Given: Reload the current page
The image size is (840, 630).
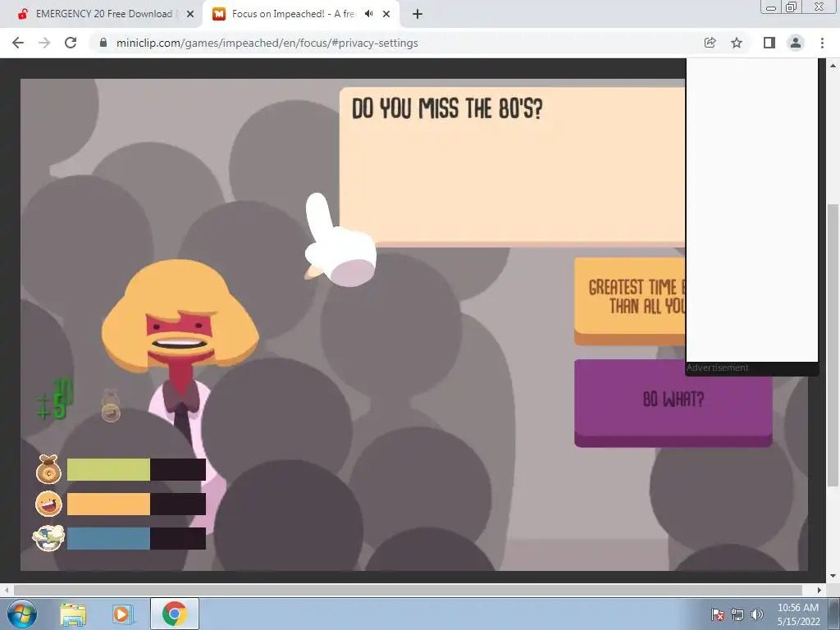Looking at the screenshot, I should point(71,43).
